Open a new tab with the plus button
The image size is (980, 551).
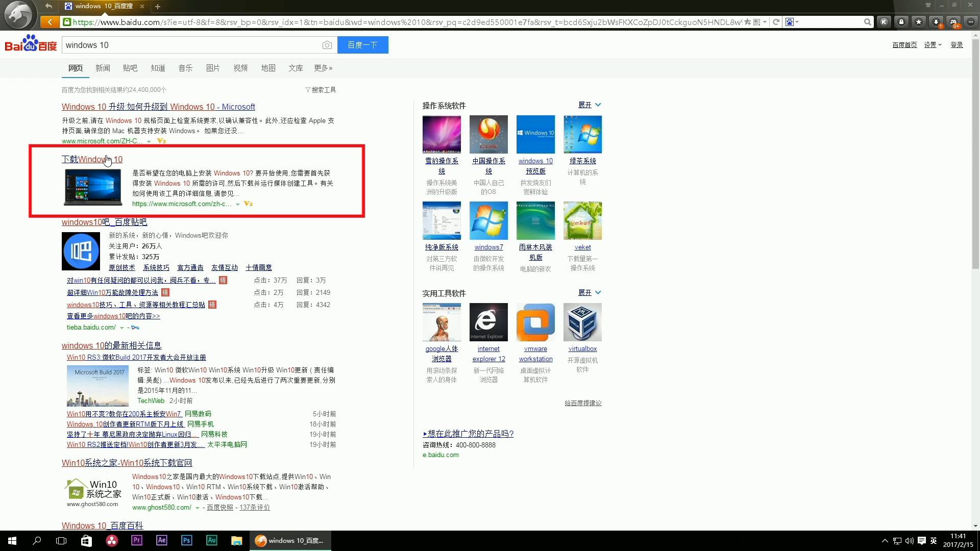[x=158, y=7]
